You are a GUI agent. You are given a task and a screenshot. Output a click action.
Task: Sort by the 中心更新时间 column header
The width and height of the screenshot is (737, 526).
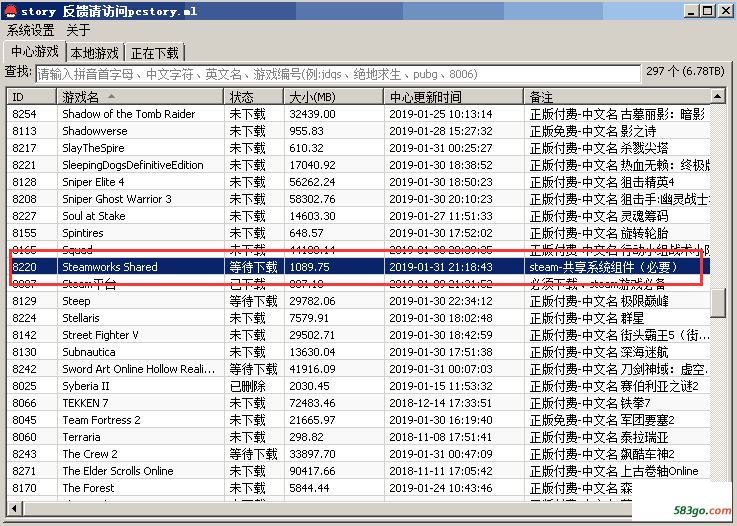coord(454,97)
